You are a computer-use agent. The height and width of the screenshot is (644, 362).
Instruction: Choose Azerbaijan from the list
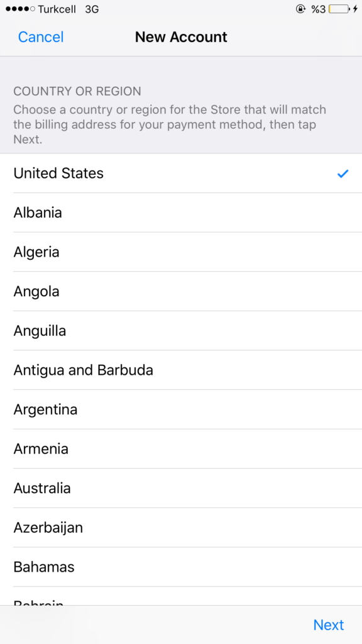pos(181,528)
